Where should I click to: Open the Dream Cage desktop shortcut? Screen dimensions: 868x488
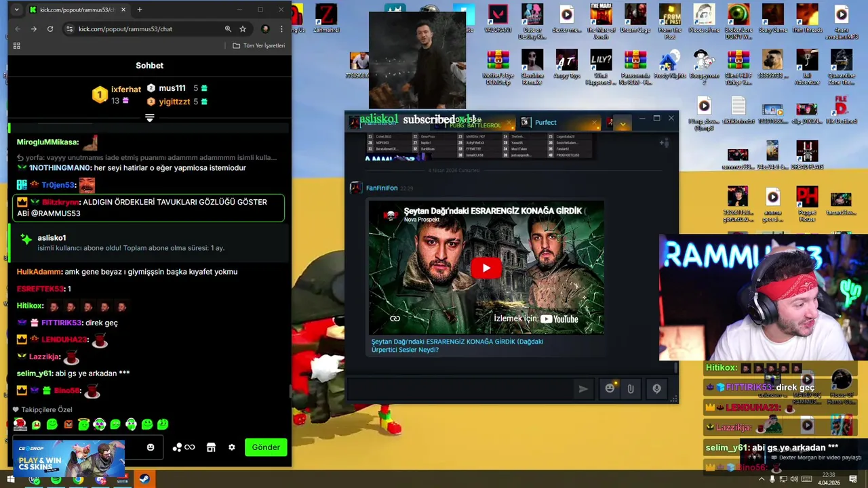(635, 18)
